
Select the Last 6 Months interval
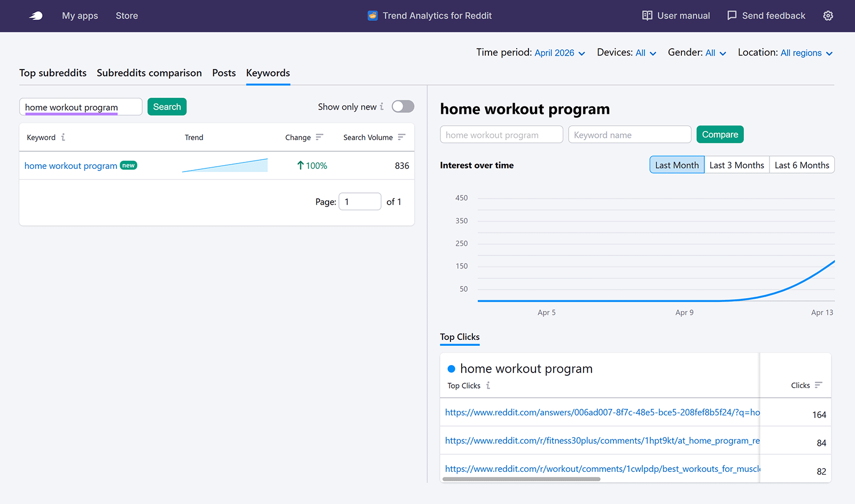(x=802, y=165)
